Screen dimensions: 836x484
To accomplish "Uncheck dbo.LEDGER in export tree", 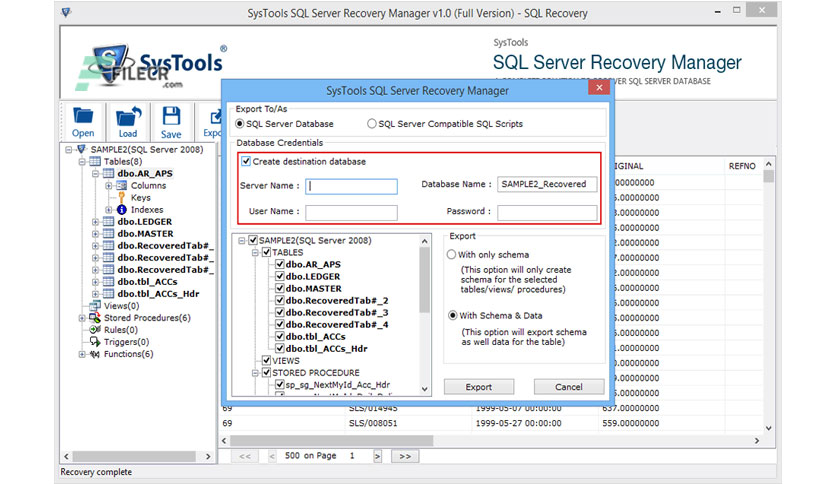I will [279, 276].
